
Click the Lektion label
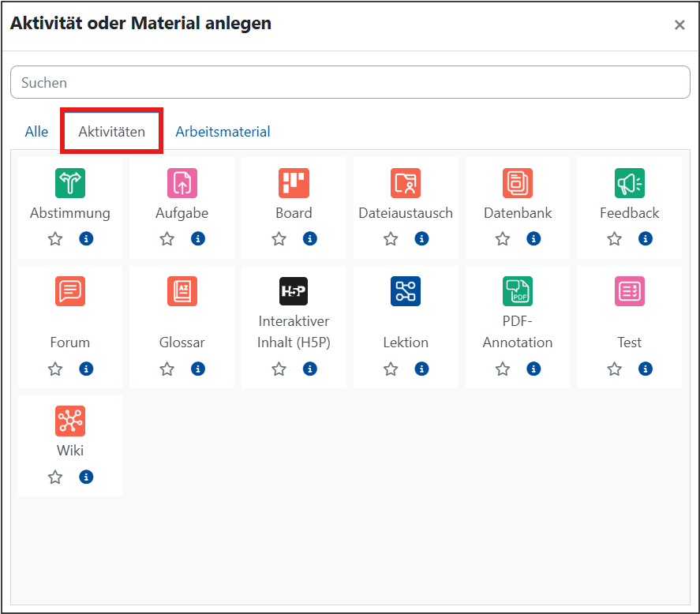(406, 343)
